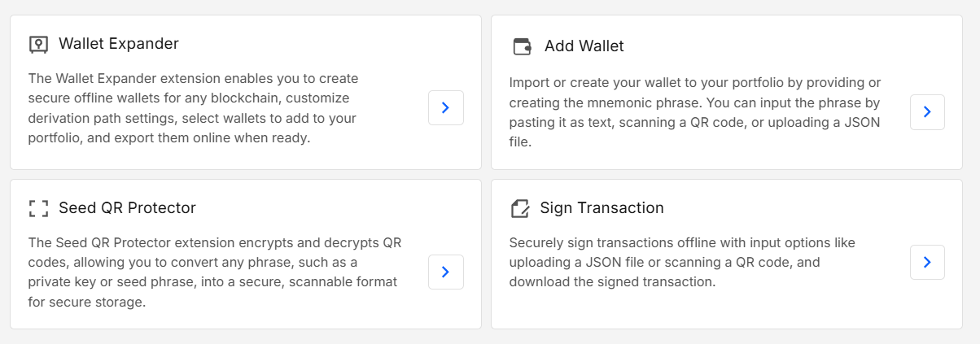Image resolution: width=980 pixels, height=344 pixels.
Task: Click the Seed QR Protector description paragraph
Action: coord(214,272)
